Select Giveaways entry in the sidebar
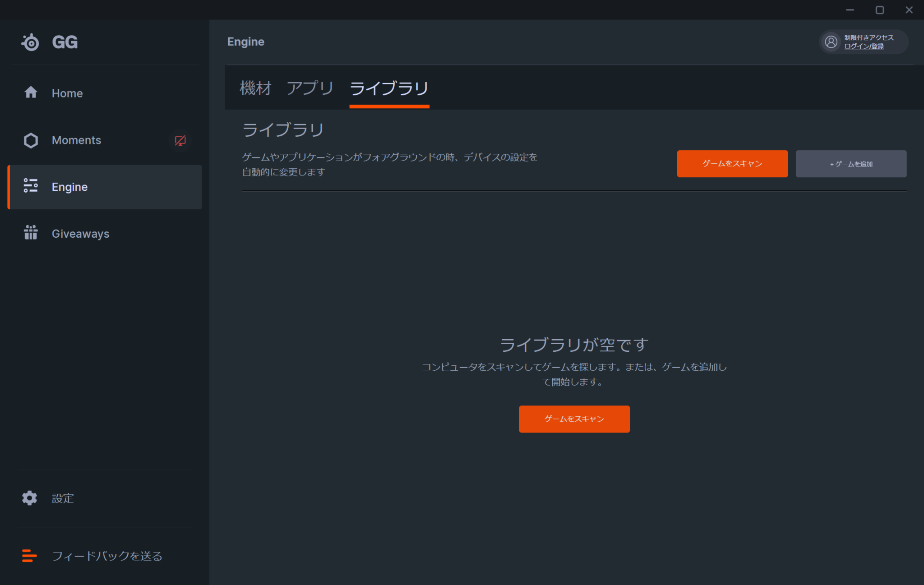924x585 pixels. 80,233
